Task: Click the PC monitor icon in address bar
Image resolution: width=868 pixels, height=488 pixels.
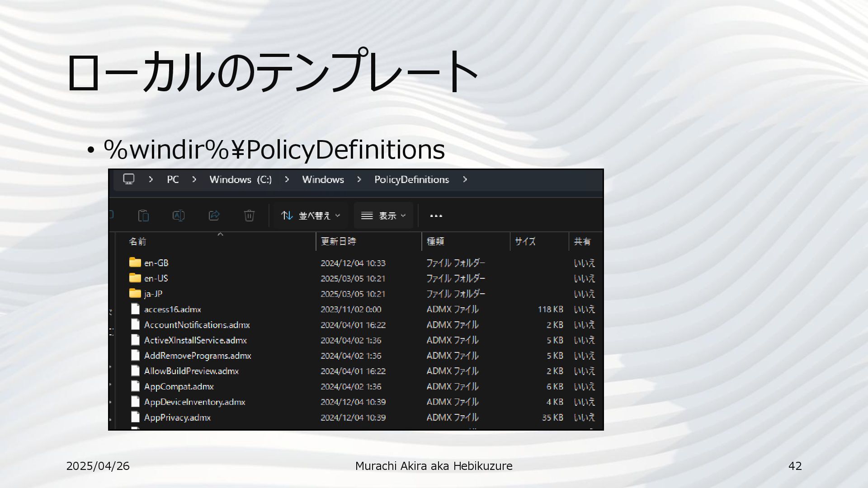Action: click(129, 179)
